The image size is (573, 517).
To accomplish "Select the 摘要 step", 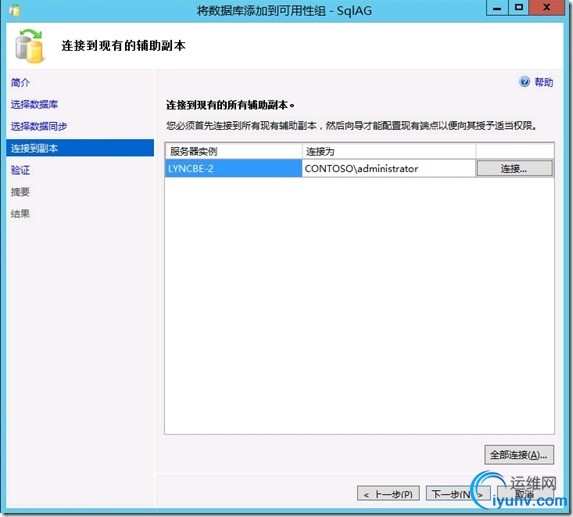I will (20, 192).
